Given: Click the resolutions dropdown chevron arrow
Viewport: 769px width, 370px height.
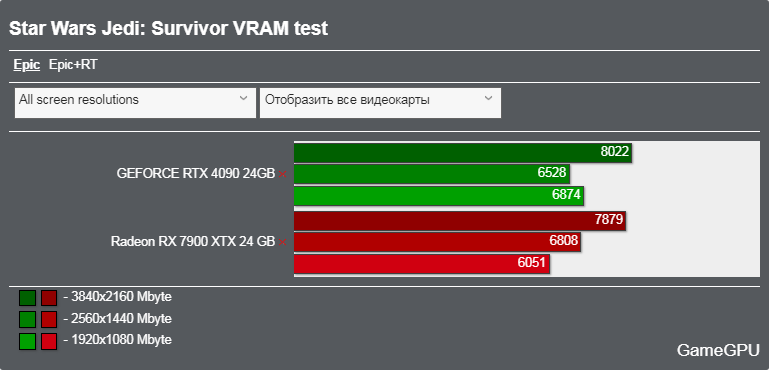Looking at the screenshot, I should pyautogui.click(x=243, y=99).
